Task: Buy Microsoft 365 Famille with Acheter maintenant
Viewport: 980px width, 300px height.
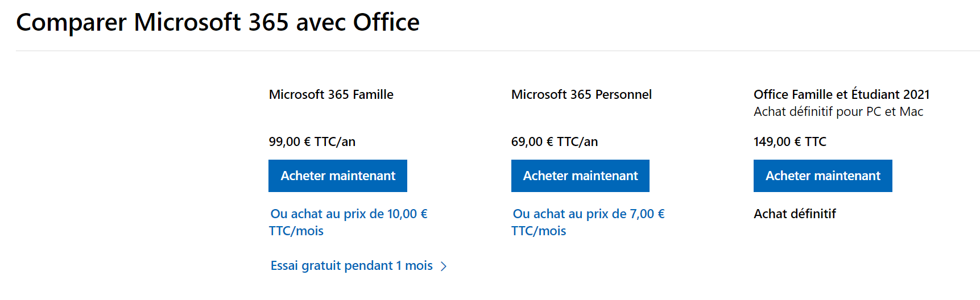Action: point(338,176)
